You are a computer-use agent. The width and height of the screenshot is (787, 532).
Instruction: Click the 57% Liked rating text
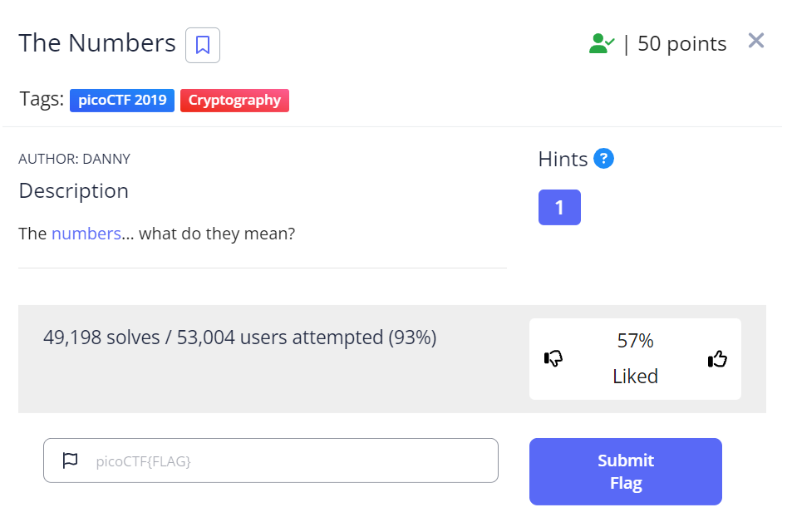click(x=635, y=358)
